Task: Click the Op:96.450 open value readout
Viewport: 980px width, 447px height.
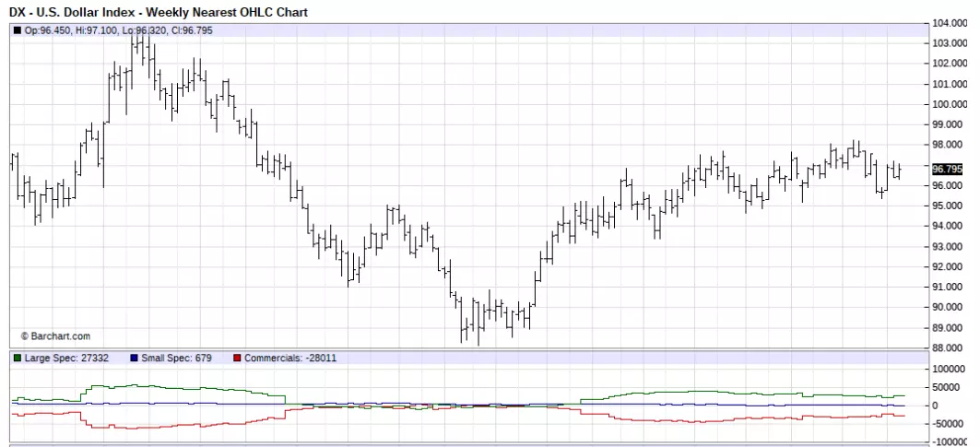Action: 47,30
